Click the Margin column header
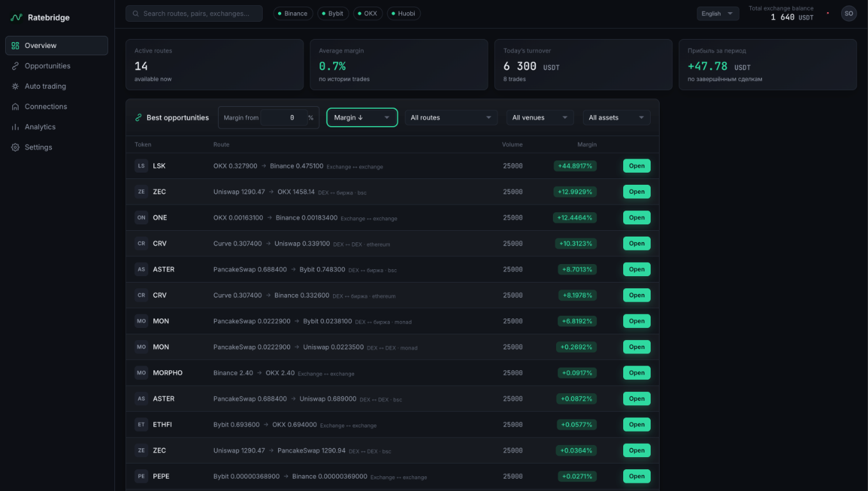The height and width of the screenshot is (491, 868). point(587,144)
